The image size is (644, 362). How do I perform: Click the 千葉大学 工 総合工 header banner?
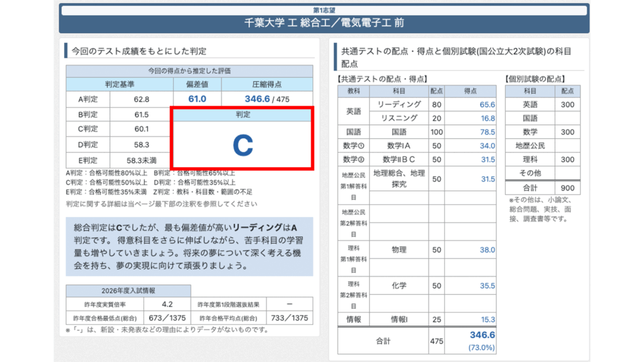click(324, 23)
